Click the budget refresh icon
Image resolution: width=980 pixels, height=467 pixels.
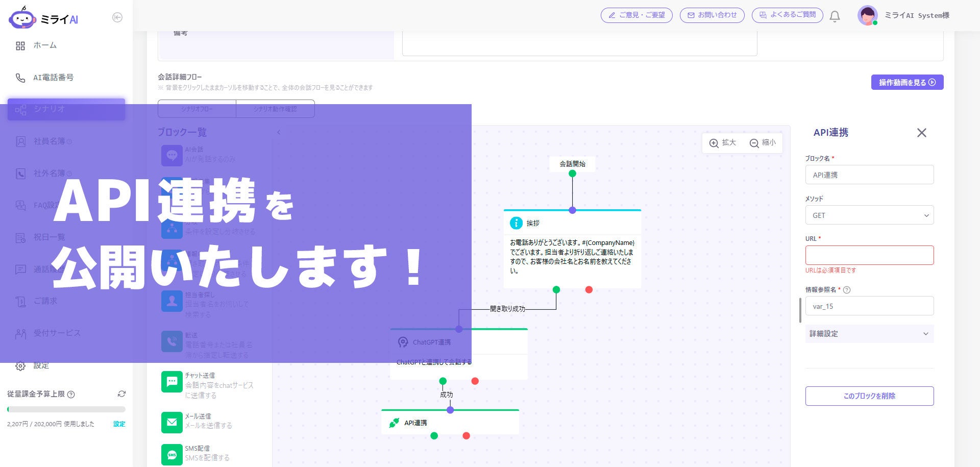pos(121,394)
